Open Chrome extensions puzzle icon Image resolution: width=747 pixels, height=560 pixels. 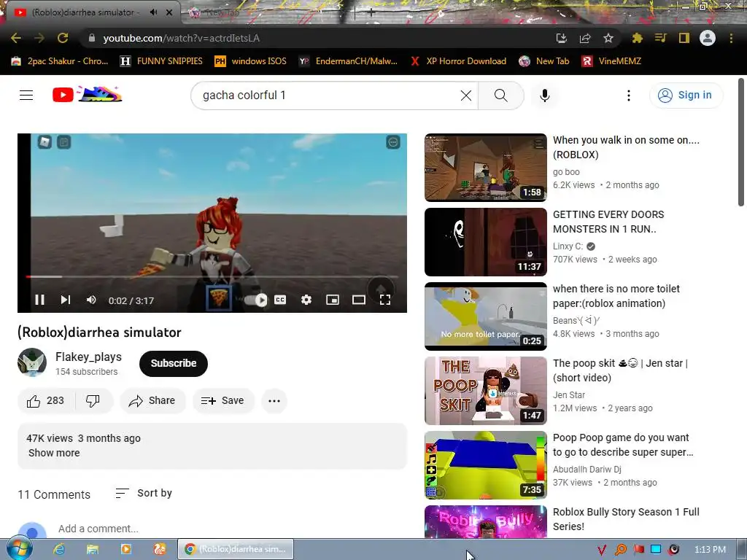pos(637,38)
